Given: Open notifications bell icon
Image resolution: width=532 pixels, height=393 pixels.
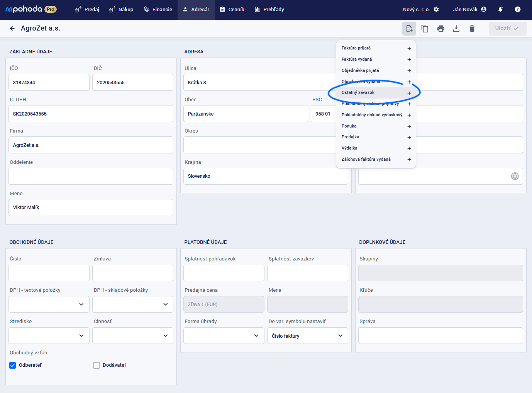Looking at the screenshot, I should (500, 9).
